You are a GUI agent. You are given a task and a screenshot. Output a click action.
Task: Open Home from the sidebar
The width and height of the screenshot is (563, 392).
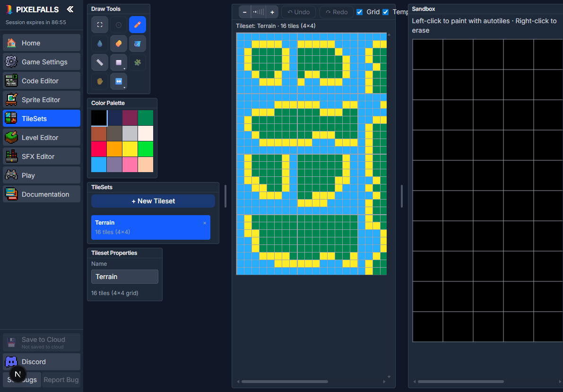tap(42, 43)
